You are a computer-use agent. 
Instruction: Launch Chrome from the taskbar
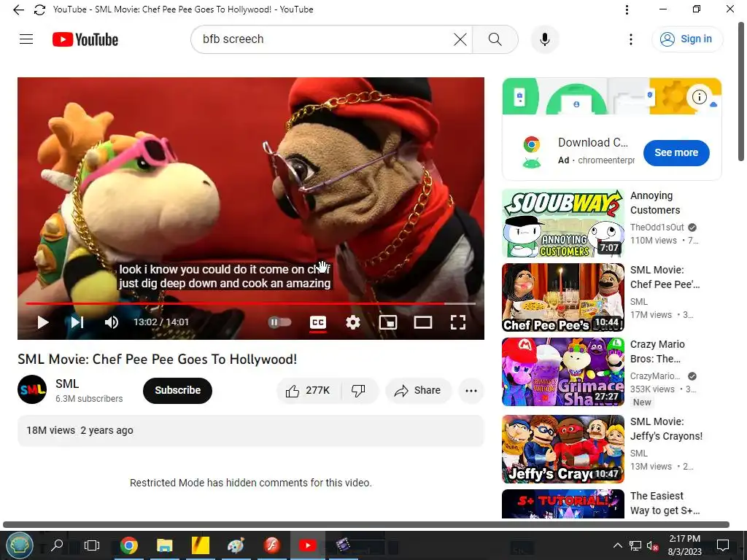click(128, 545)
